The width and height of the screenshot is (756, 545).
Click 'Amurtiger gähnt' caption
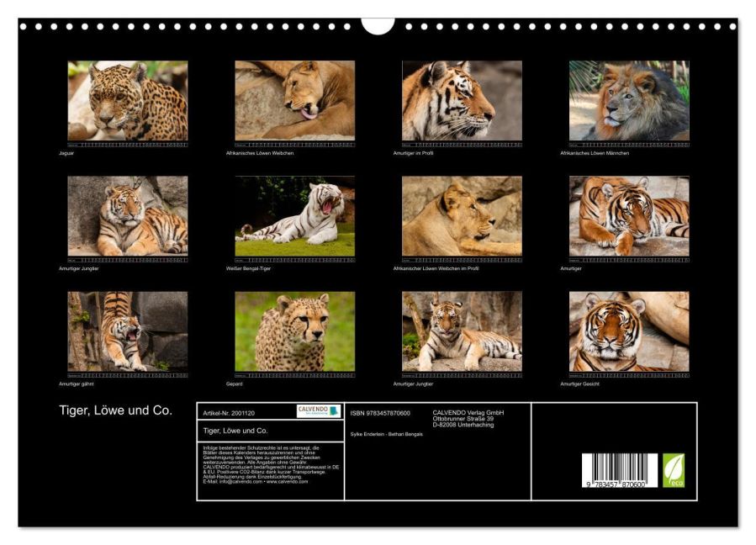click(77, 384)
